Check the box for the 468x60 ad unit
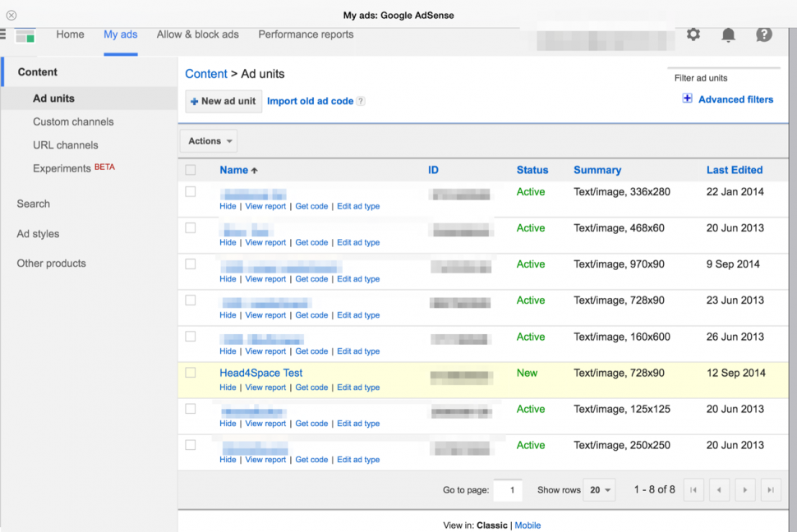This screenshot has height=532, width=797. (191, 227)
